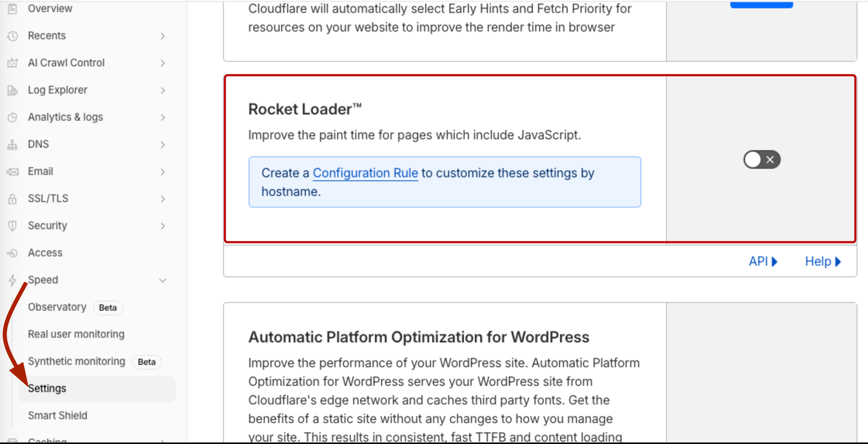
Task: Click the Beta badge next to Observatory
Action: coord(108,308)
